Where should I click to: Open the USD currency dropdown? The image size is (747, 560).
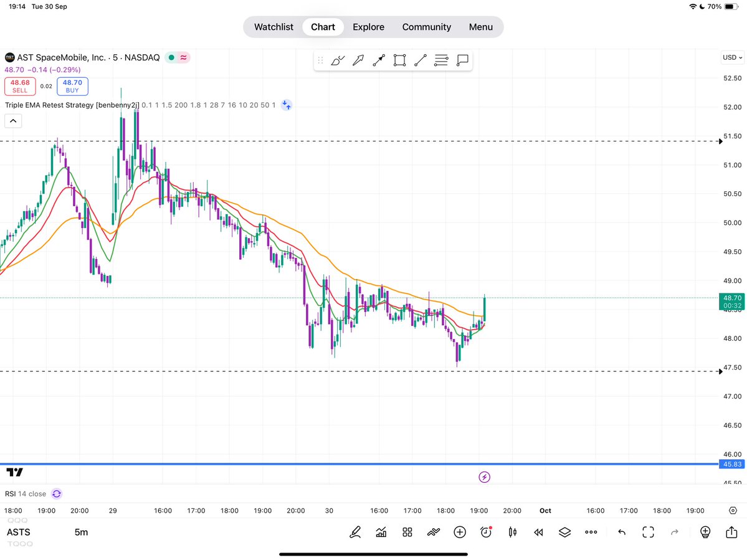tap(732, 57)
